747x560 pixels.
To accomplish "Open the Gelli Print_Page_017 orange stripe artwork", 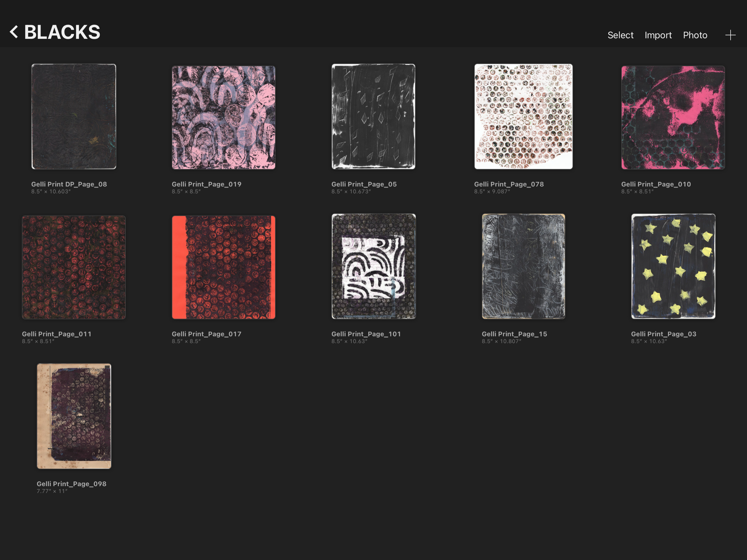I will [223, 267].
